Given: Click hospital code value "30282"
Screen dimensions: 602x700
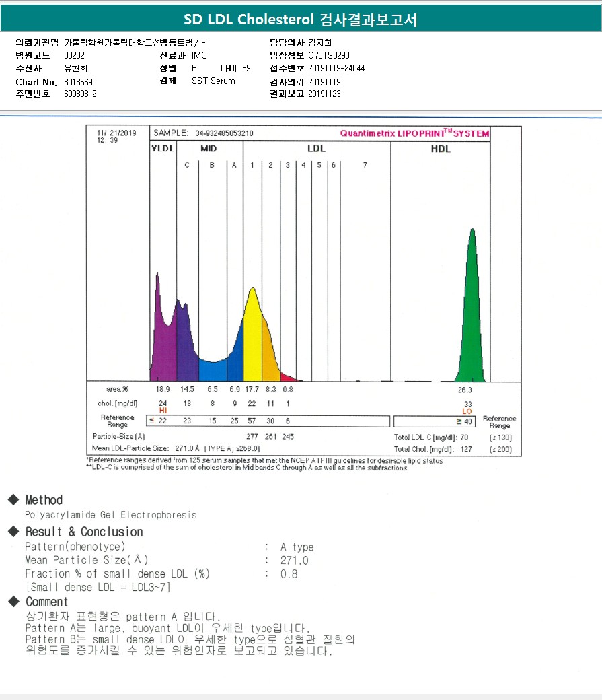Looking at the screenshot, I should click(74, 55).
